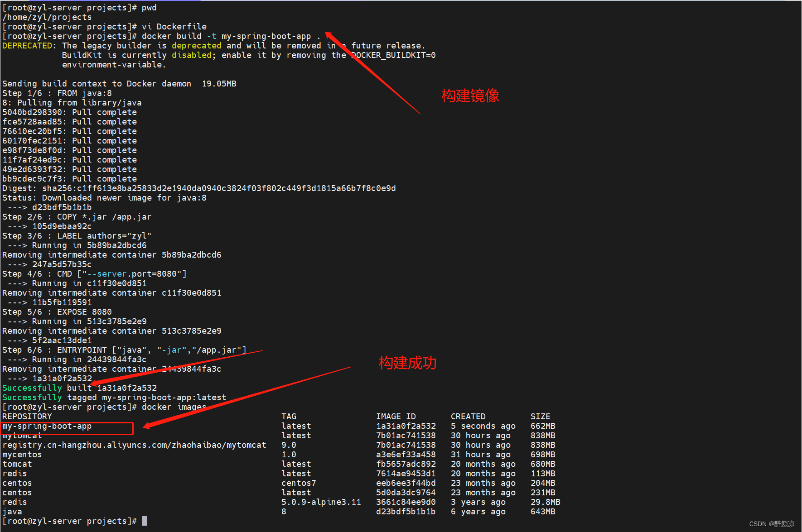Image resolution: width=802 pixels, height=532 pixels.
Task: Click image ID 'a3e6ef33a458'
Action: [x=406, y=455]
